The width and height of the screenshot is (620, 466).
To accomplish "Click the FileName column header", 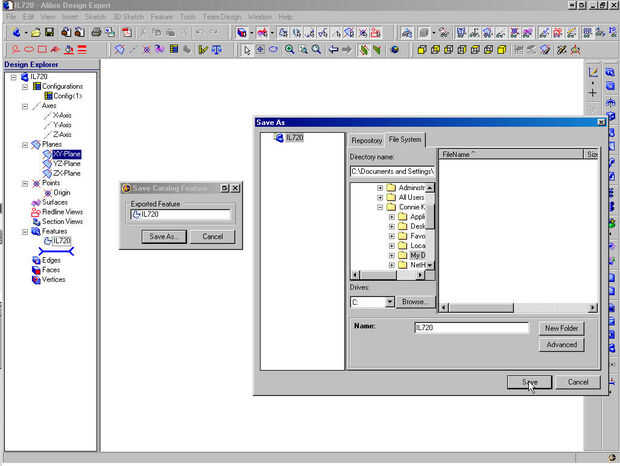I will [x=512, y=155].
